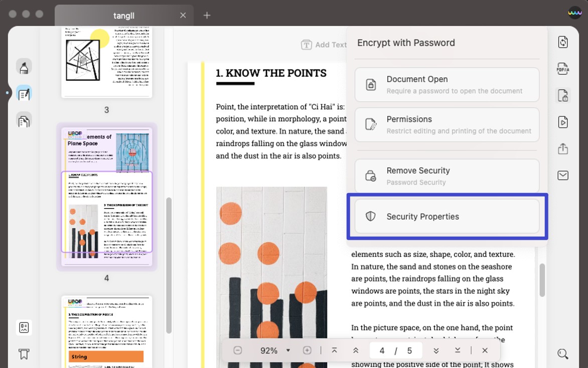Open the email attachment tool

click(x=563, y=175)
